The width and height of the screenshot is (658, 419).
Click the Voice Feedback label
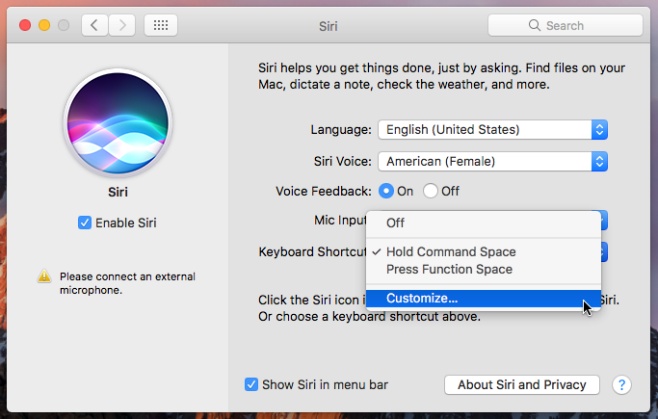coord(324,191)
